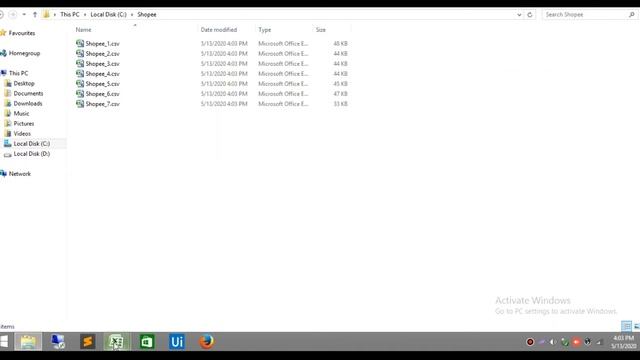Open Favourites in the navigation pane

pos(22,33)
